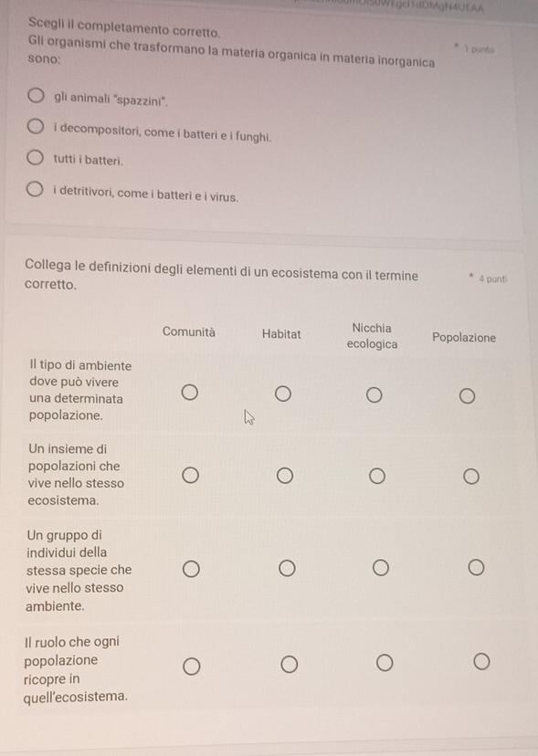Choose i detritivori, come i batteri e i virus
Image resolution: width=538 pixels, height=756 pixels.
[x=34, y=190]
